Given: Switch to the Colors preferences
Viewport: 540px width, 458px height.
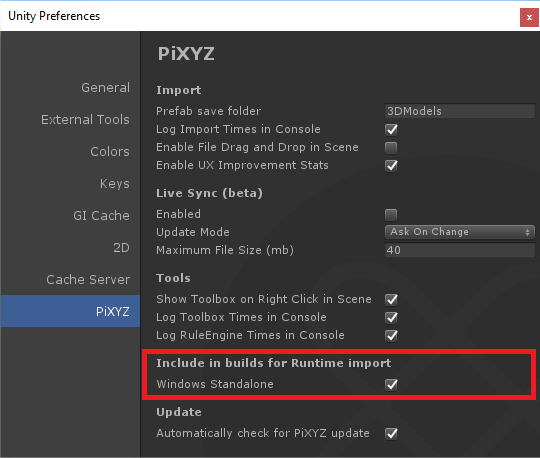Looking at the screenshot, I should [110, 152].
